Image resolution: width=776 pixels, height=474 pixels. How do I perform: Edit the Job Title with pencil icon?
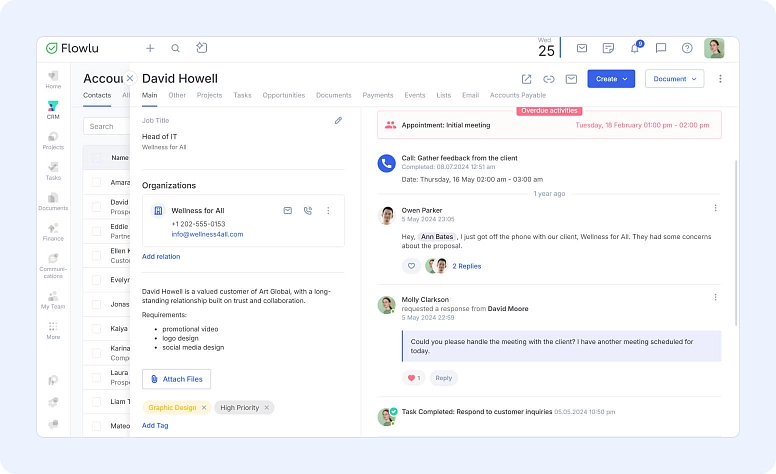(x=338, y=120)
